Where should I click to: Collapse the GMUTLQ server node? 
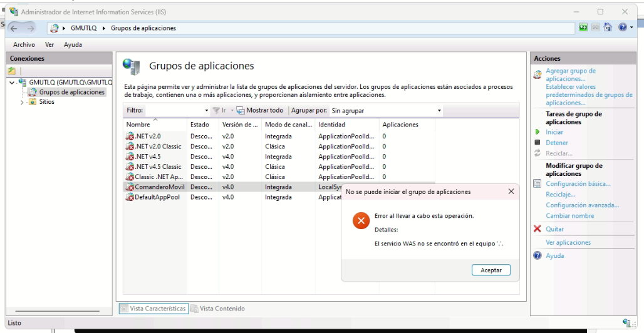(x=12, y=83)
